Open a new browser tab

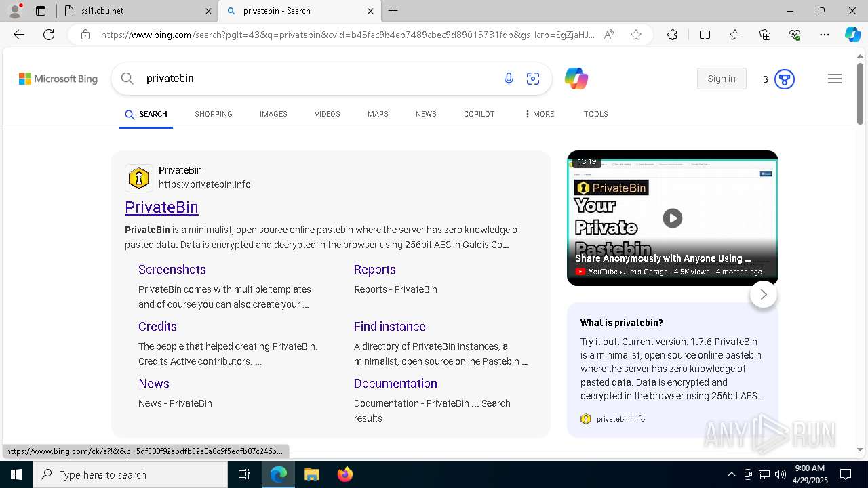tap(393, 11)
